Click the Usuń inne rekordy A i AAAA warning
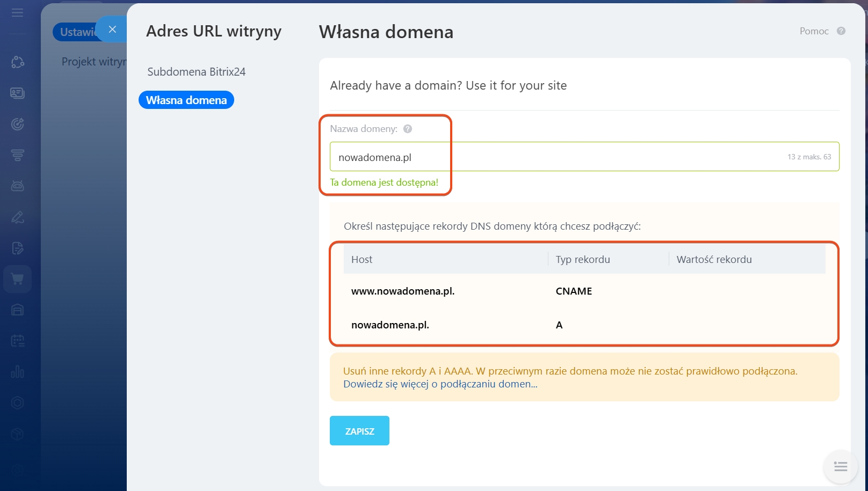868x491 pixels. coord(570,371)
